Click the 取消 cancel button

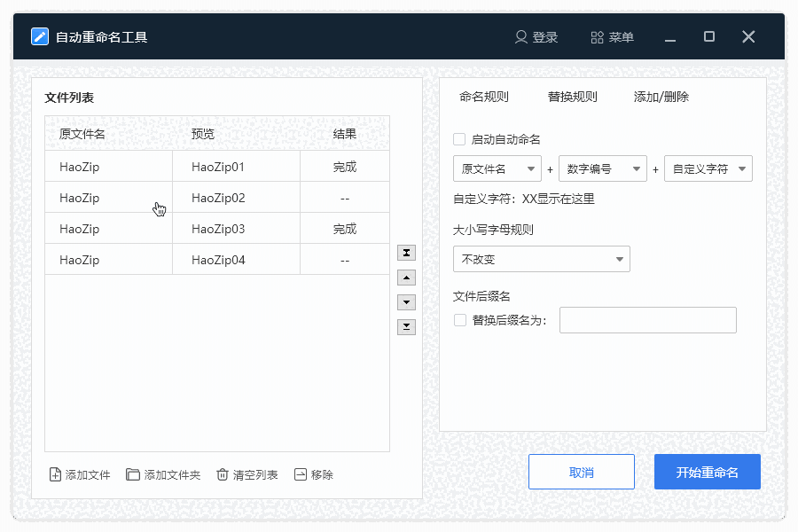581,471
